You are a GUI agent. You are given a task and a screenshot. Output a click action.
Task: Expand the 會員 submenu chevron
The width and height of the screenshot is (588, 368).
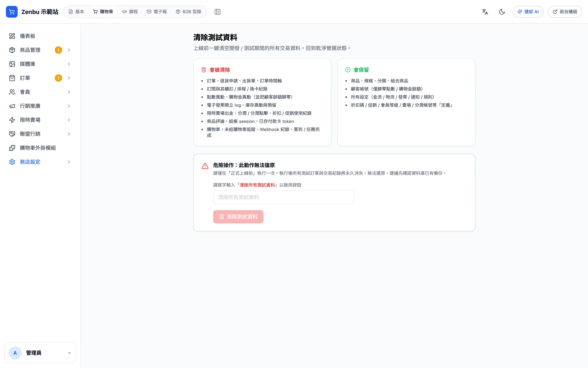click(x=69, y=92)
